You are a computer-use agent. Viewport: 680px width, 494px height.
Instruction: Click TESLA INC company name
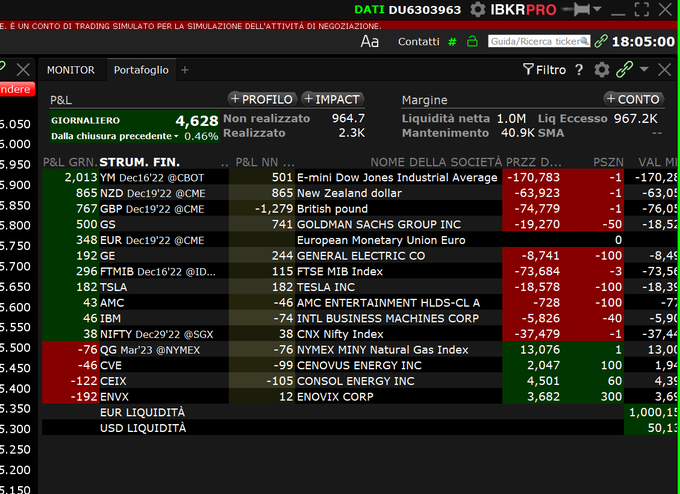click(x=326, y=287)
